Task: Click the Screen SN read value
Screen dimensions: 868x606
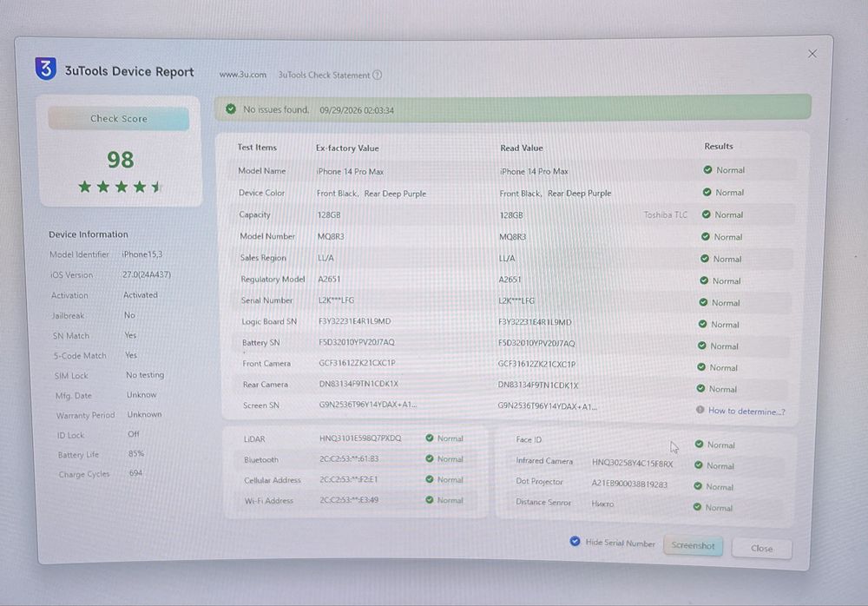Action: click(x=547, y=406)
